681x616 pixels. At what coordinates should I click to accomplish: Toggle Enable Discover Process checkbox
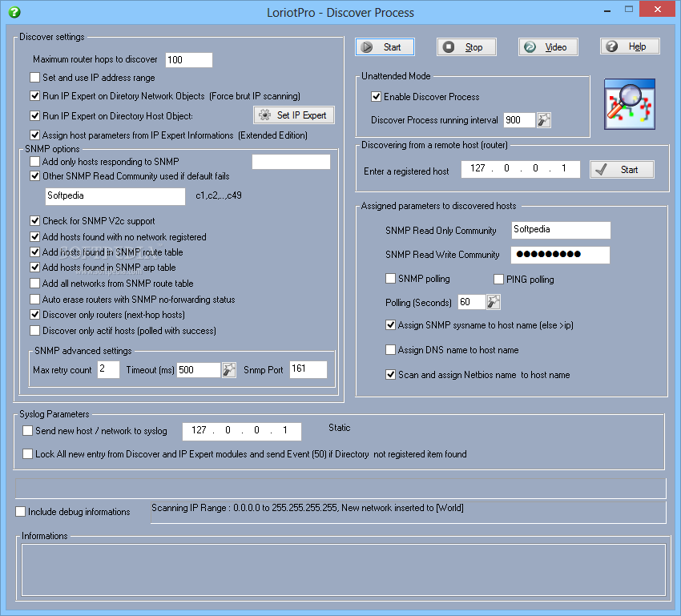(376, 96)
